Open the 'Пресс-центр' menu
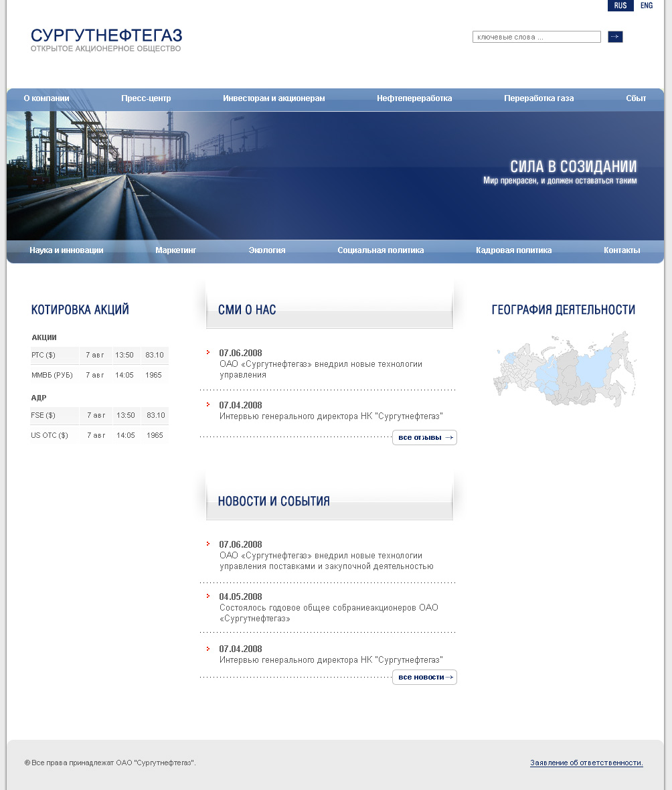The image size is (672, 790). (145, 98)
